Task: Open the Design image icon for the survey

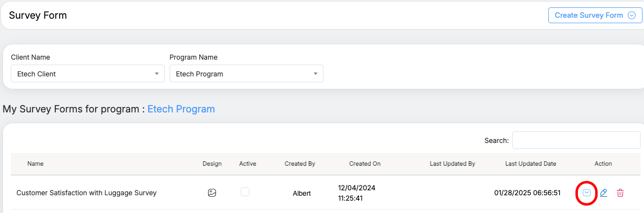Action: click(212, 193)
